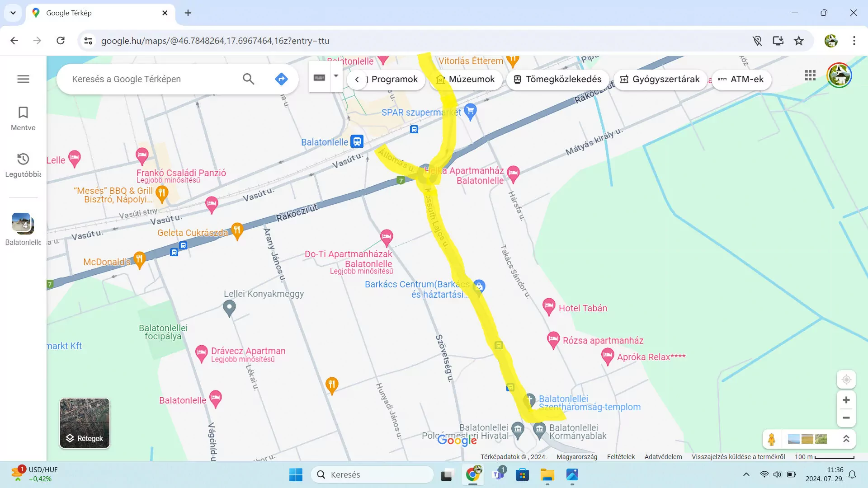This screenshot has width=868, height=488.
Task: Open Saved places (Mentve)
Action: click(x=23, y=118)
